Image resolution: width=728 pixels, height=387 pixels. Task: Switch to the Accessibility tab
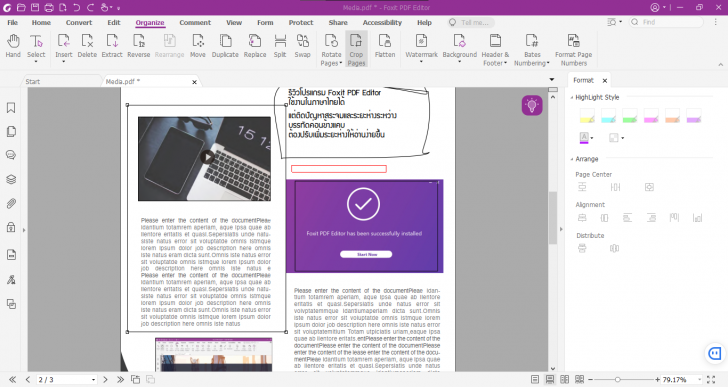[382, 22]
